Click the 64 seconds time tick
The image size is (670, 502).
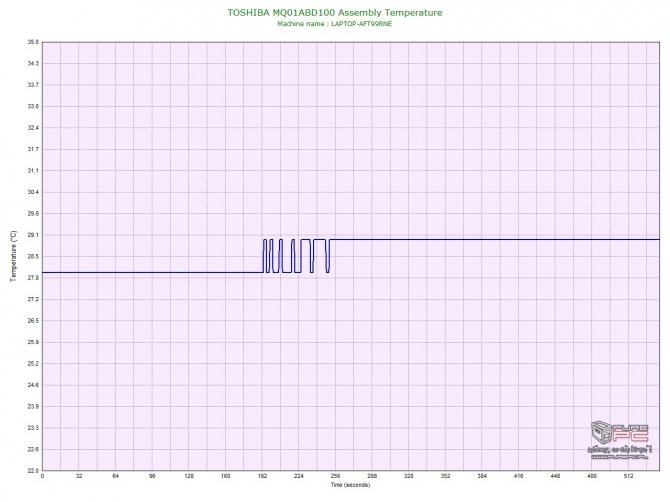(x=115, y=476)
